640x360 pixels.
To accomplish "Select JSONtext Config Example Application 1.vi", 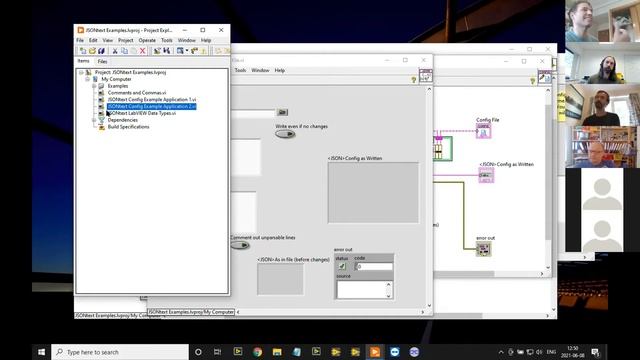I will pos(152,100).
